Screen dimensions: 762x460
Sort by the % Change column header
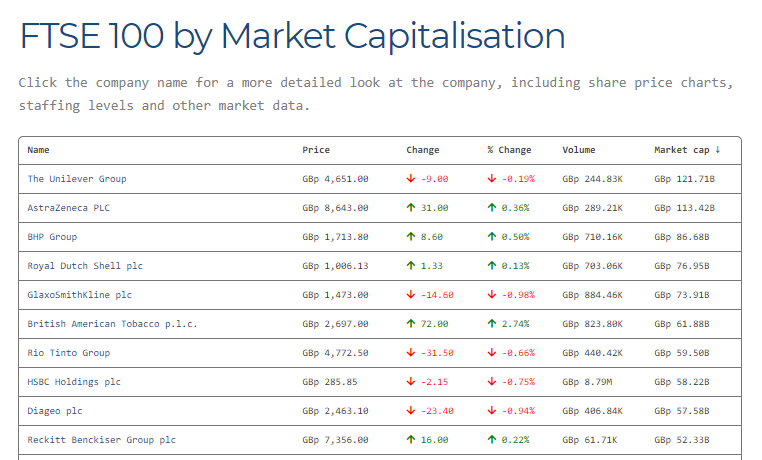(x=509, y=150)
